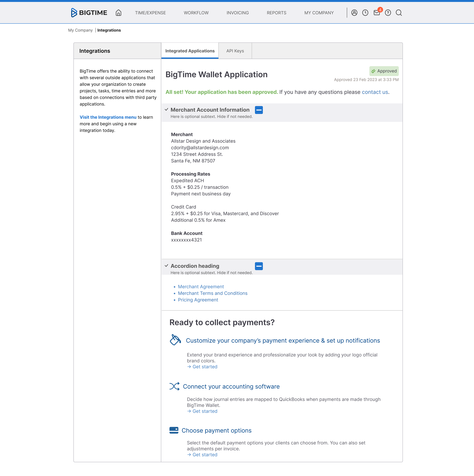Collapse the Accordion heading section
The image size is (474, 476).
259,266
